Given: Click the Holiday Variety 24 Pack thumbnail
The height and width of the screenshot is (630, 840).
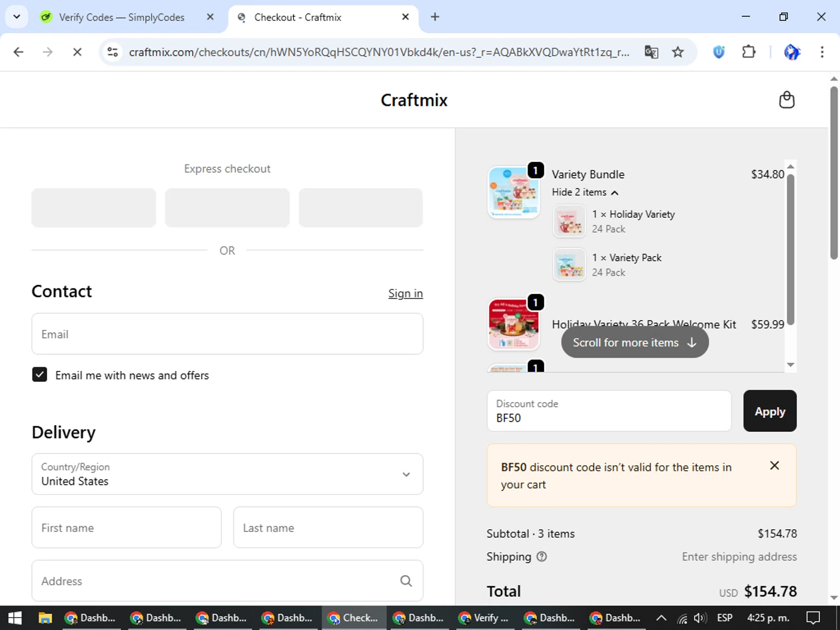Looking at the screenshot, I should [x=570, y=221].
